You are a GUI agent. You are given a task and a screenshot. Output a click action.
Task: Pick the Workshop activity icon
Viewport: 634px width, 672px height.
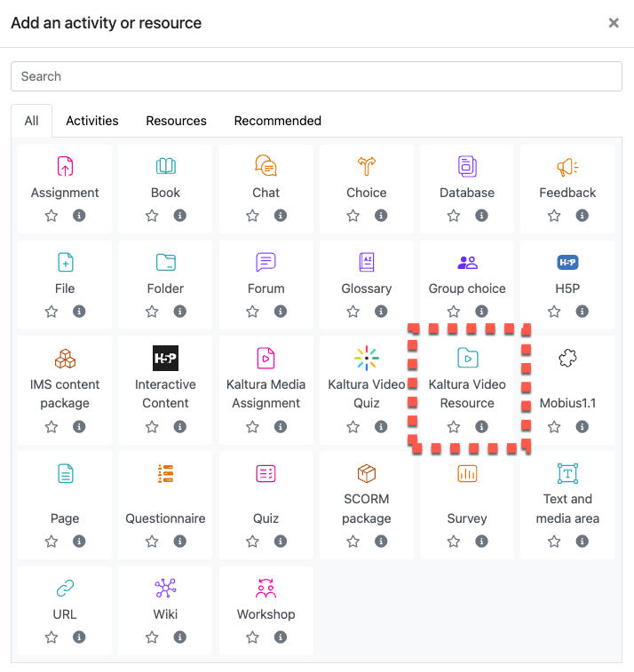(265, 588)
